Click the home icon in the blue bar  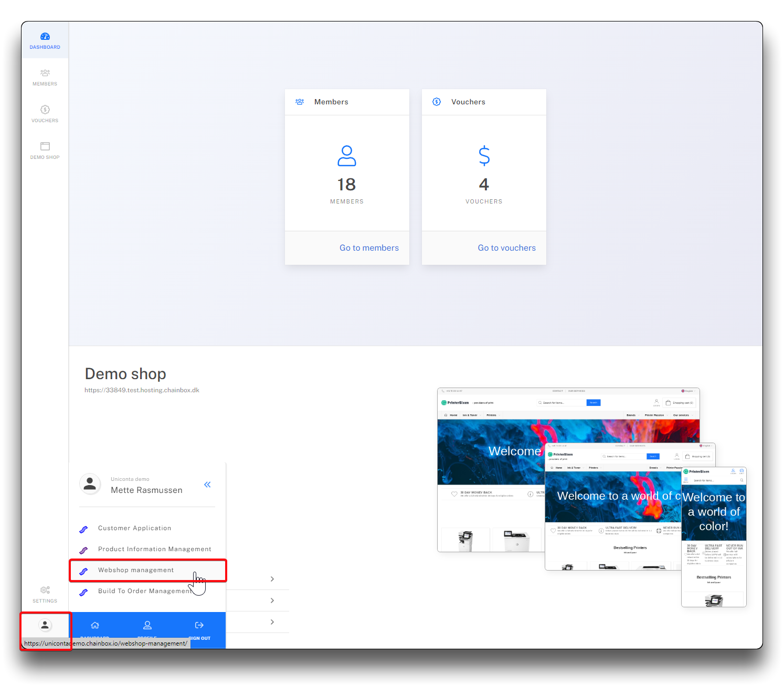click(x=95, y=626)
